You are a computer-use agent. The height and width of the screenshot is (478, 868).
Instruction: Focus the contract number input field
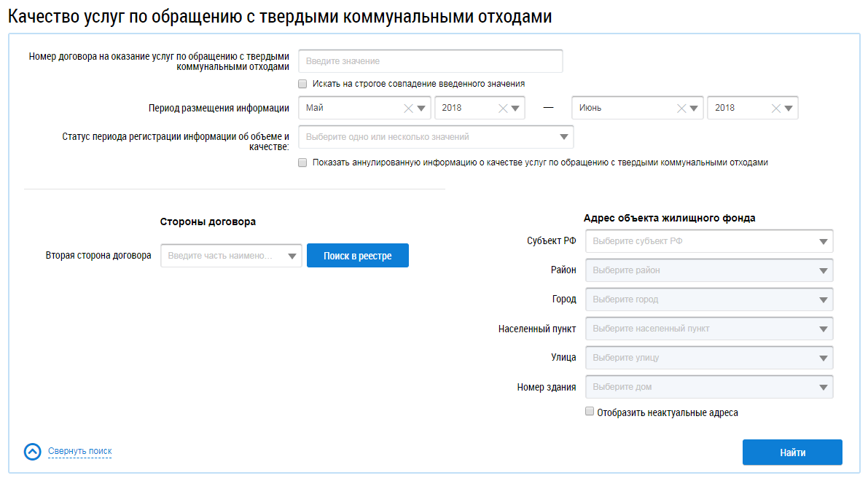[430, 61]
